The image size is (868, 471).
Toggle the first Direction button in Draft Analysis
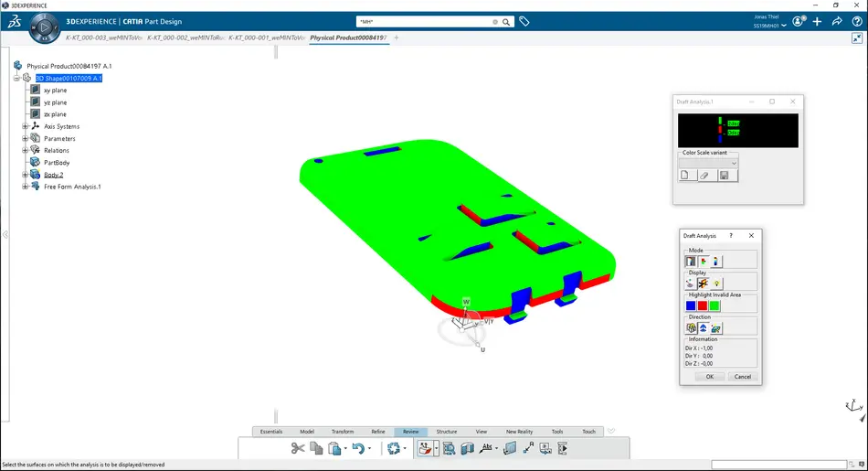691,328
